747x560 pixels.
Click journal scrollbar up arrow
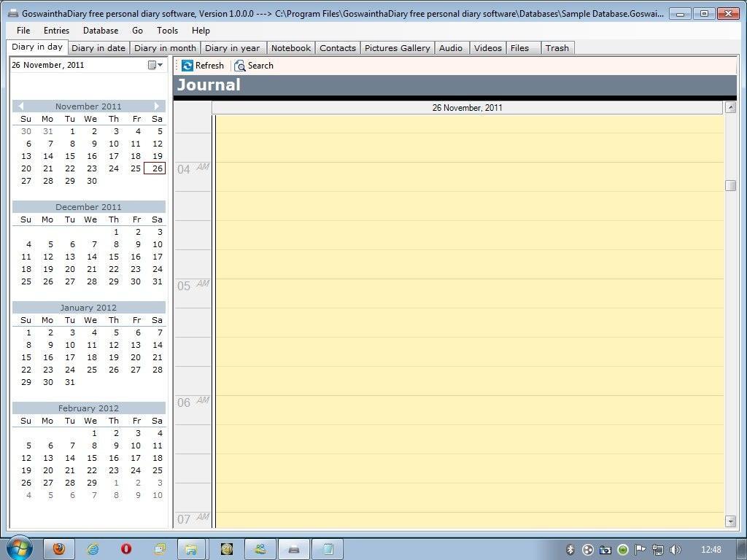(x=730, y=107)
